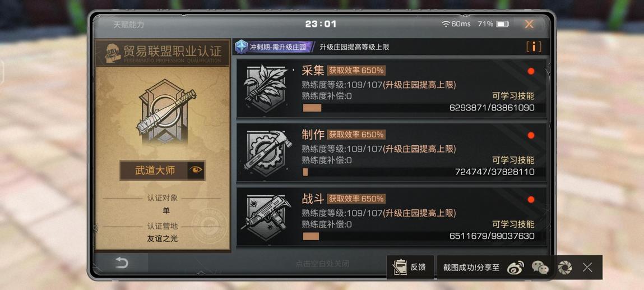Close the panel with the orange X

coord(529,24)
